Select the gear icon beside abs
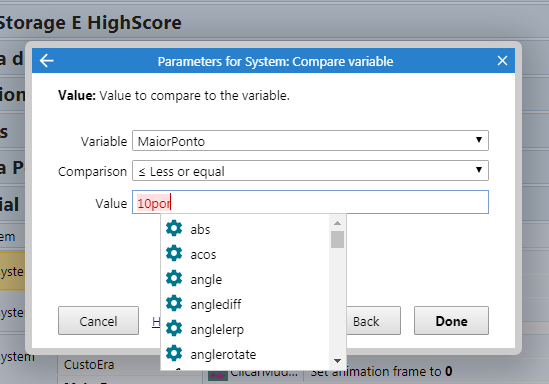This screenshot has width=549, height=384. click(x=174, y=229)
